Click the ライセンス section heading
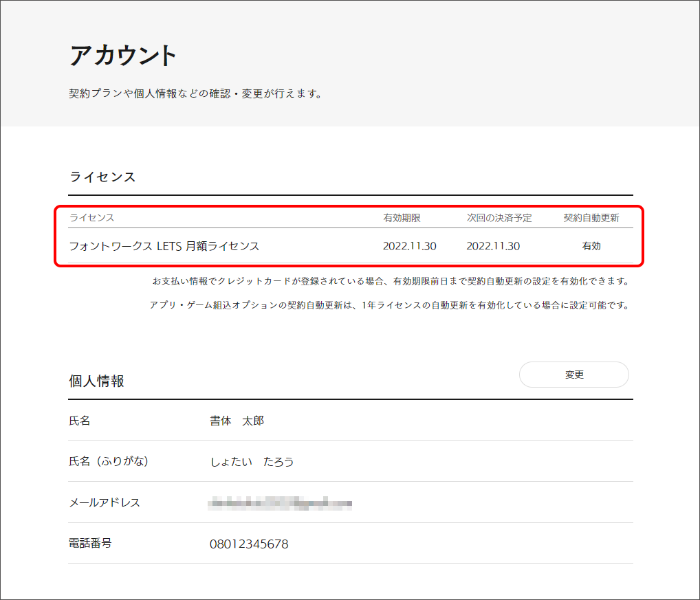 [102, 177]
